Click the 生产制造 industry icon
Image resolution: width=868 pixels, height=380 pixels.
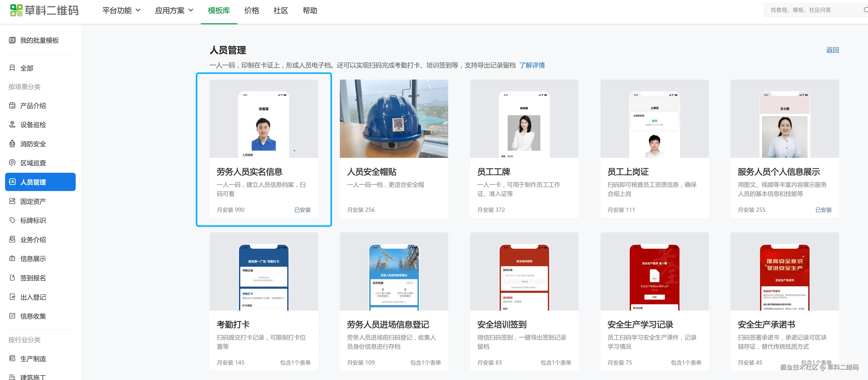12,358
